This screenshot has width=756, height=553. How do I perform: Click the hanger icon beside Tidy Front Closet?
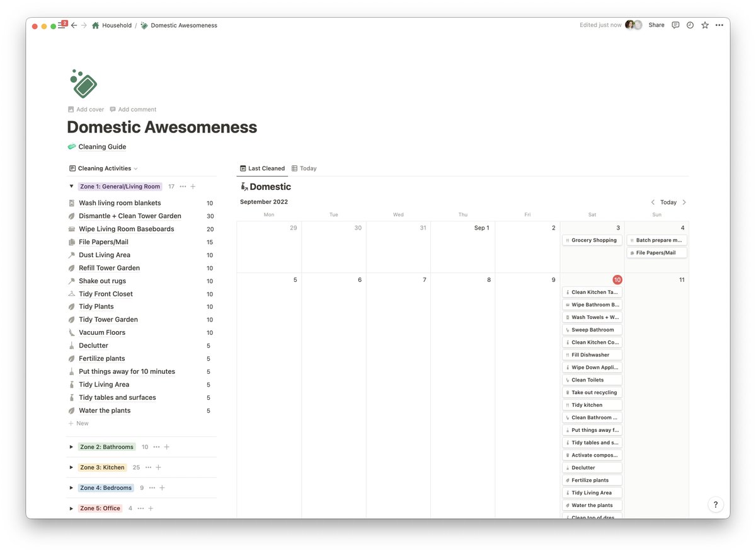click(72, 294)
